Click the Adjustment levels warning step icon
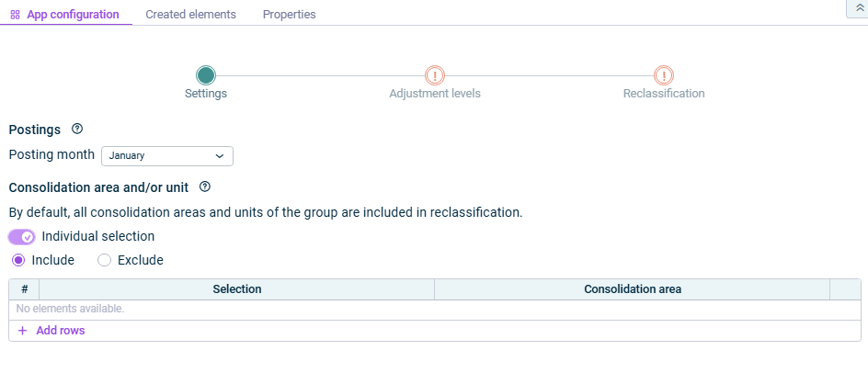 click(x=435, y=75)
